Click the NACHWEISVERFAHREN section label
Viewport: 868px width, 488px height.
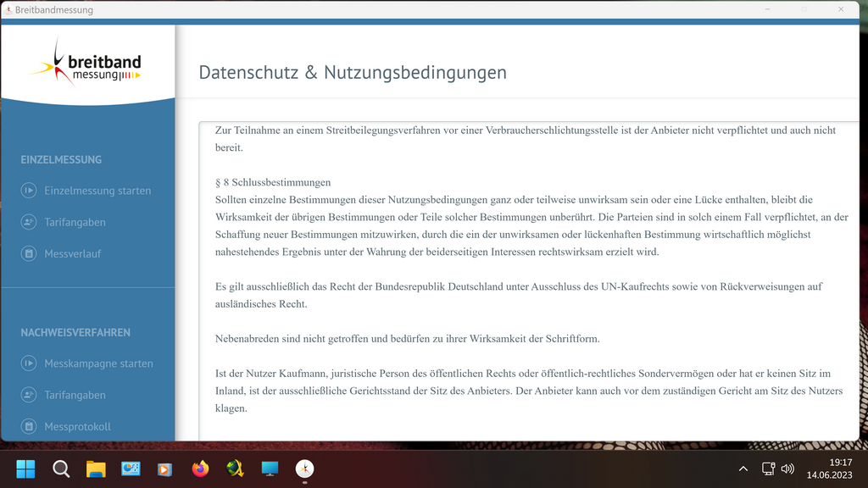tap(75, 332)
